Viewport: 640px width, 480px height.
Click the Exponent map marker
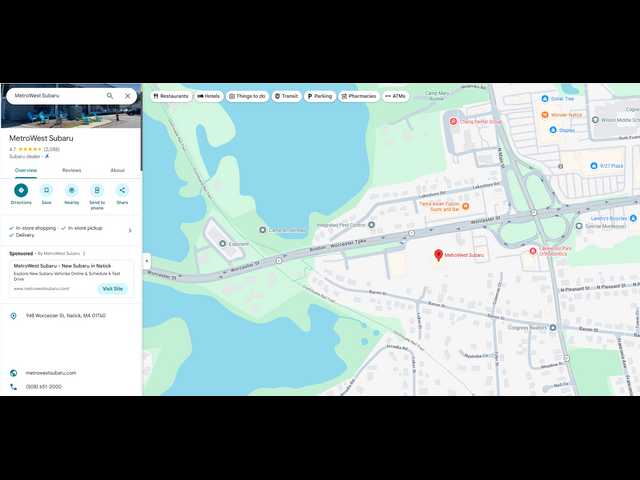click(x=222, y=244)
